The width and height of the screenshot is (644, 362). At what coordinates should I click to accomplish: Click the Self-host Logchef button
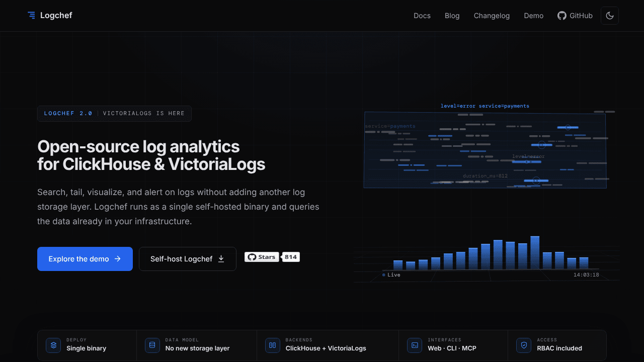click(x=188, y=259)
